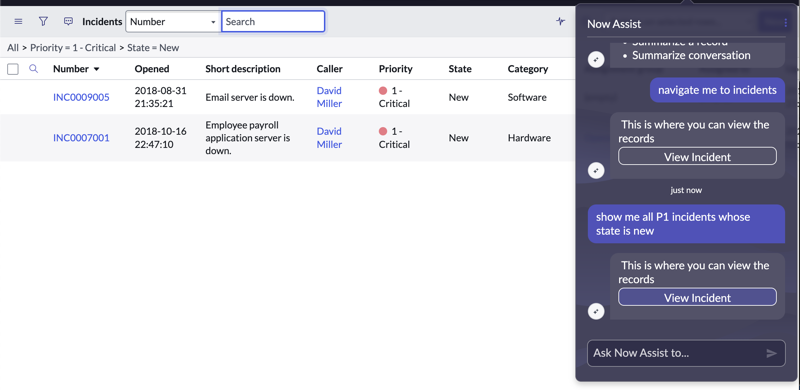Open the Number search field dropdown
800x390 pixels.
pos(173,21)
